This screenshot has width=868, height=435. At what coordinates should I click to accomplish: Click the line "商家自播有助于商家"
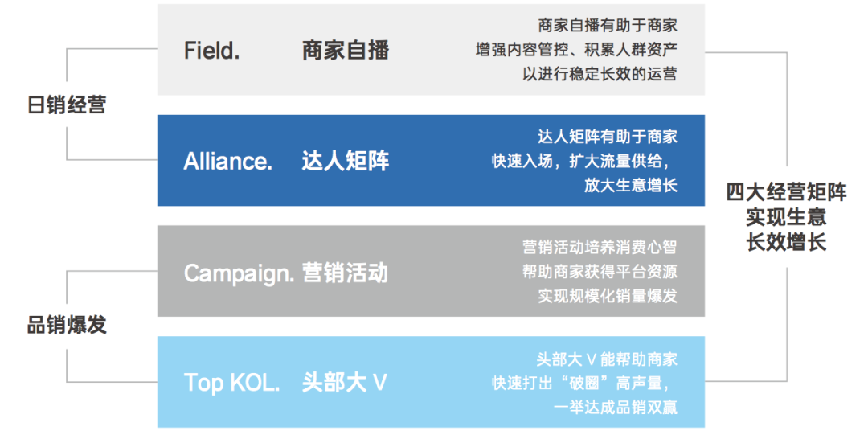pyautogui.click(x=608, y=26)
